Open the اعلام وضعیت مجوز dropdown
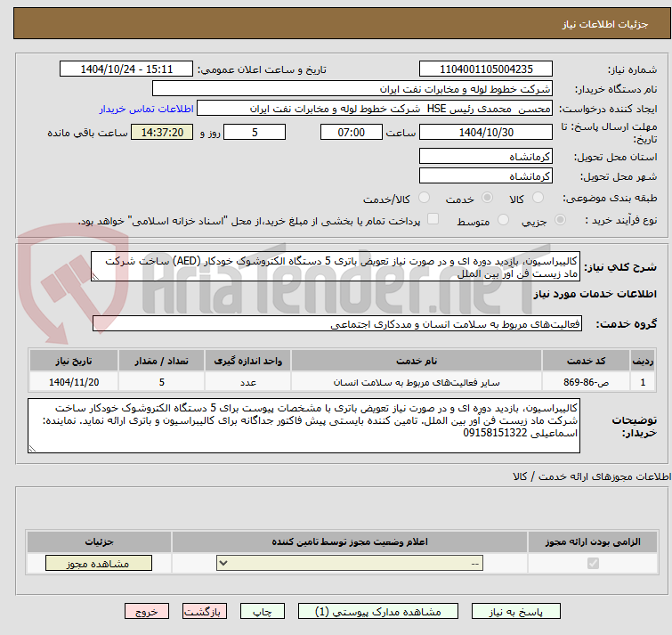The image size is (672, 635). pyautogui.click(x=350, y=563)
